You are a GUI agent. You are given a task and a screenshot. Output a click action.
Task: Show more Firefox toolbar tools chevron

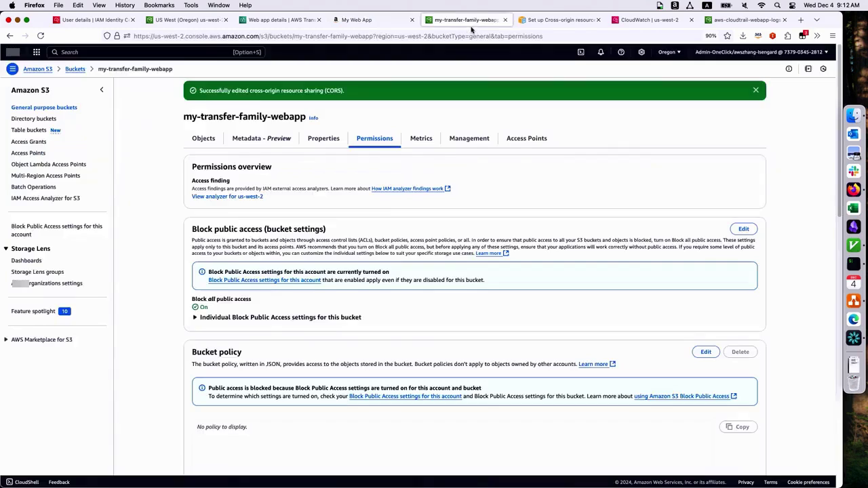(x=817, y=36)
